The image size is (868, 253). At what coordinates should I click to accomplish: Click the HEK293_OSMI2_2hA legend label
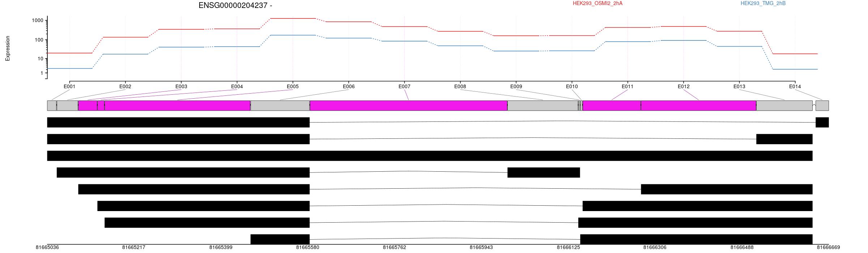point(598,3)
